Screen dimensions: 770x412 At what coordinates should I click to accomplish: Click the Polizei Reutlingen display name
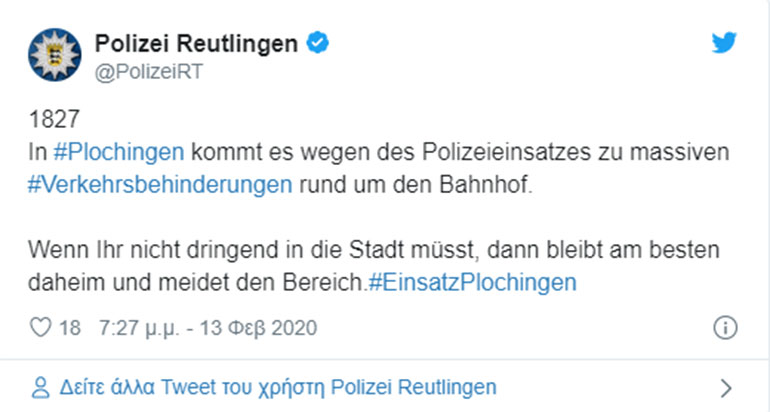click(196, 43)
